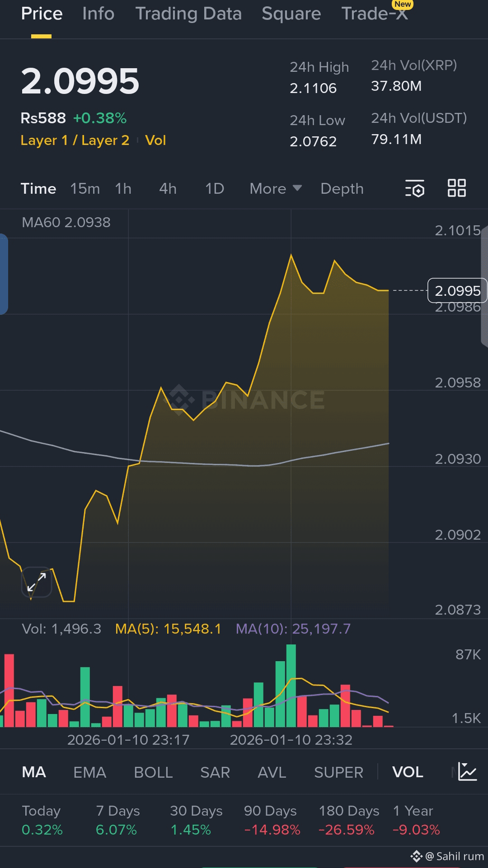
Task: Tap the 24h Low value 2.0762
Action: [x=313, y=141]
